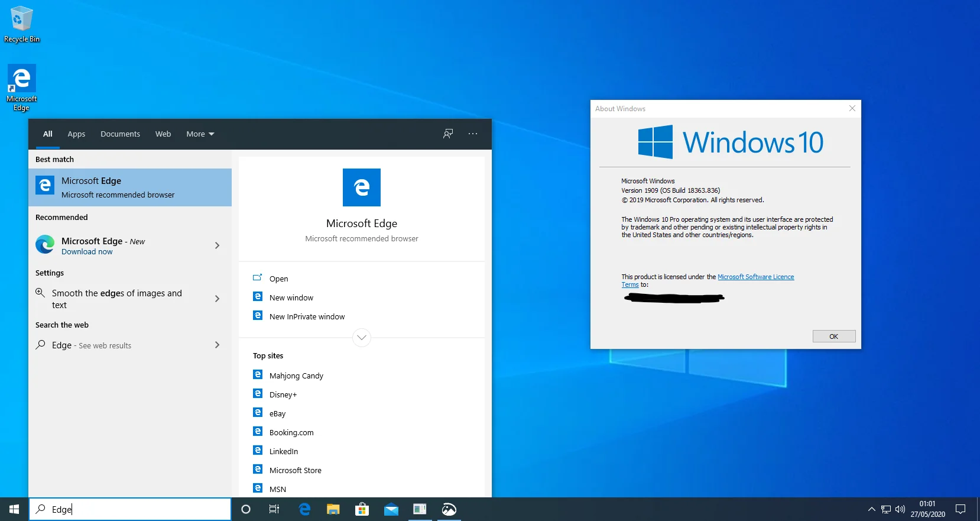
Task: Open Mahjong Candy top site
Action: tap(296, 376)
